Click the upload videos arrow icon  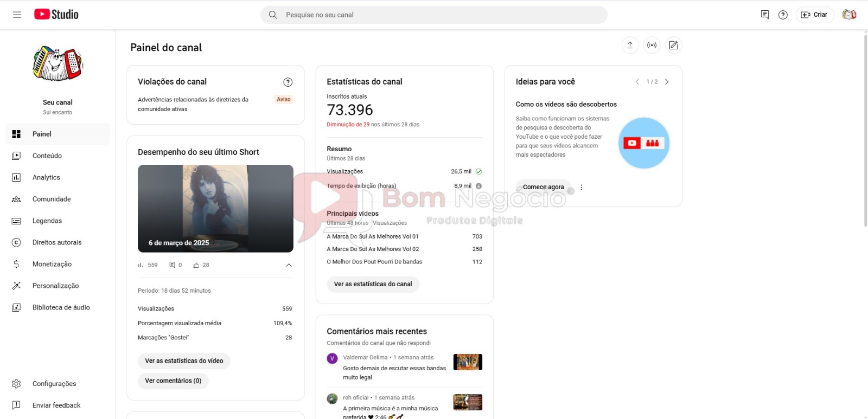click(630, 45)
